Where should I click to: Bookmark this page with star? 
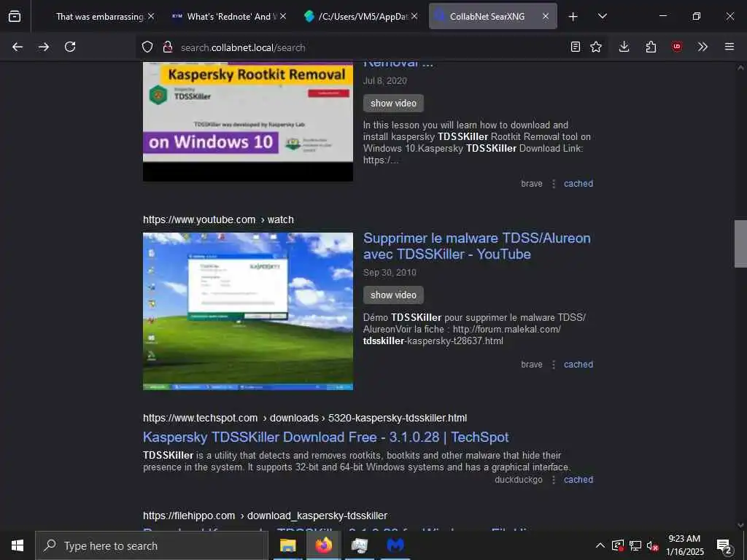[596, 47]
